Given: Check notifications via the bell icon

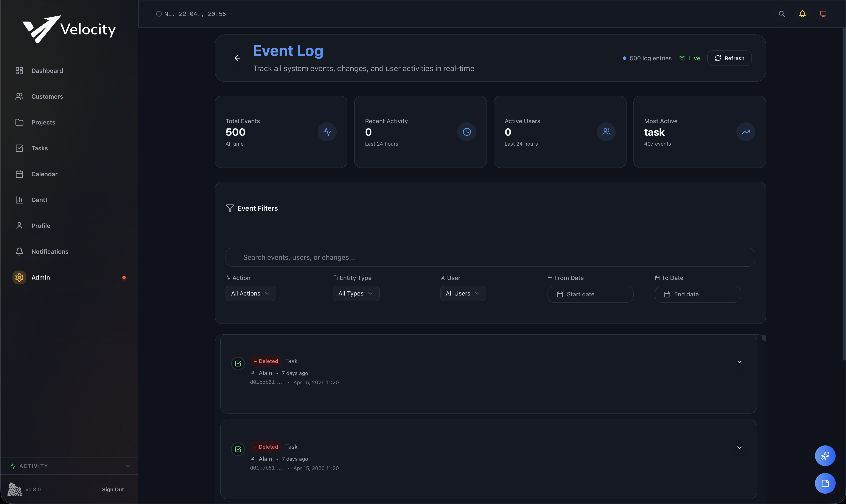Looking at the screenshot, I should pos(802,14).
